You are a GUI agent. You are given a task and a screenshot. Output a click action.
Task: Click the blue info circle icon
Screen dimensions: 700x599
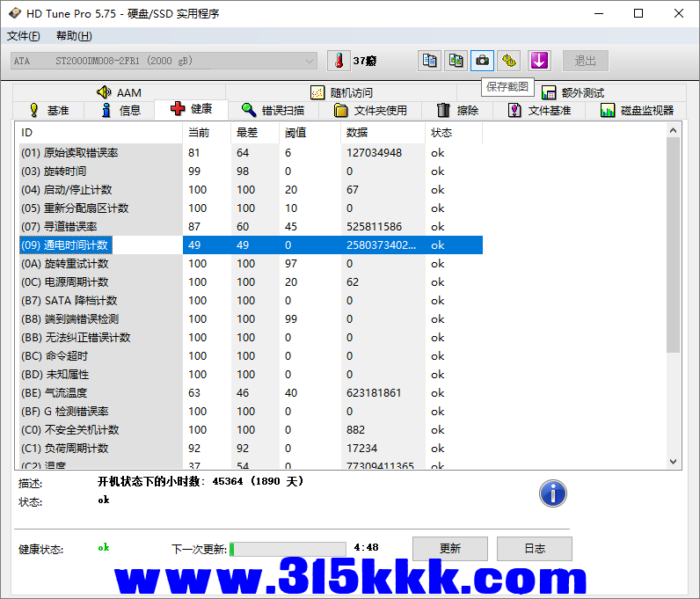pyautogui.click(x=552, y=493)
